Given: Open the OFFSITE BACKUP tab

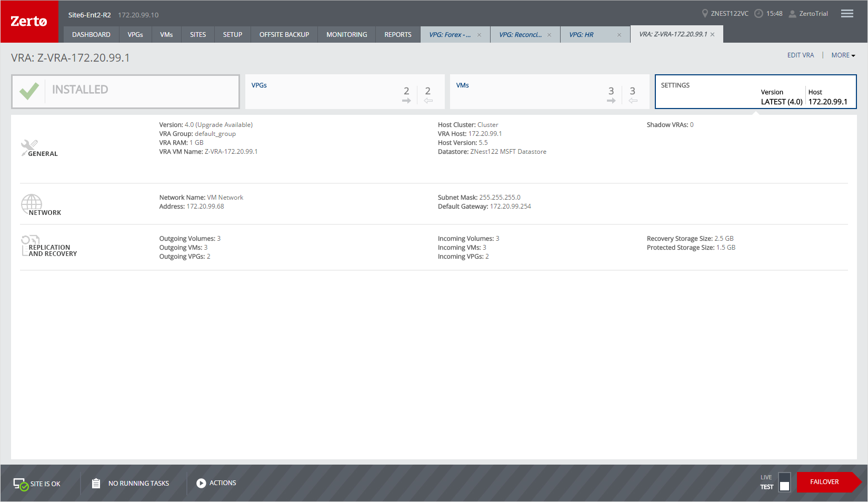Looking at the screenshot, I should click(x=284, y=35).
